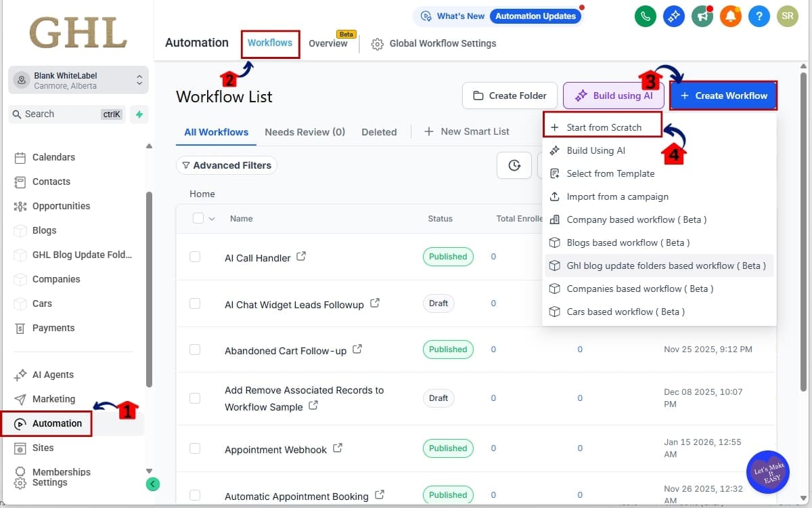Image resolution: width=812 pixels, height=508 pixels.
Task: Switch to the Needs Review tab
Action: 305,132
